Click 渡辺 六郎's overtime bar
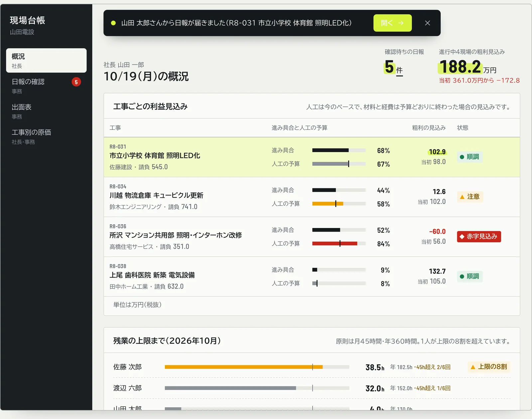This screenshot has width=532, height=419. click(257, 388)
